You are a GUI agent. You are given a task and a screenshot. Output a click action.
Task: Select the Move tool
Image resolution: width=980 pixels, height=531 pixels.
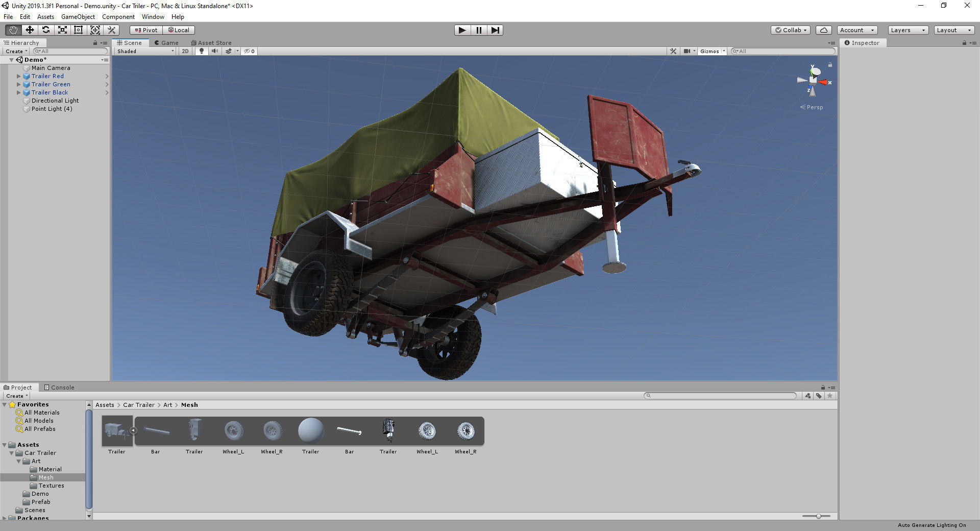pos(30,30)
